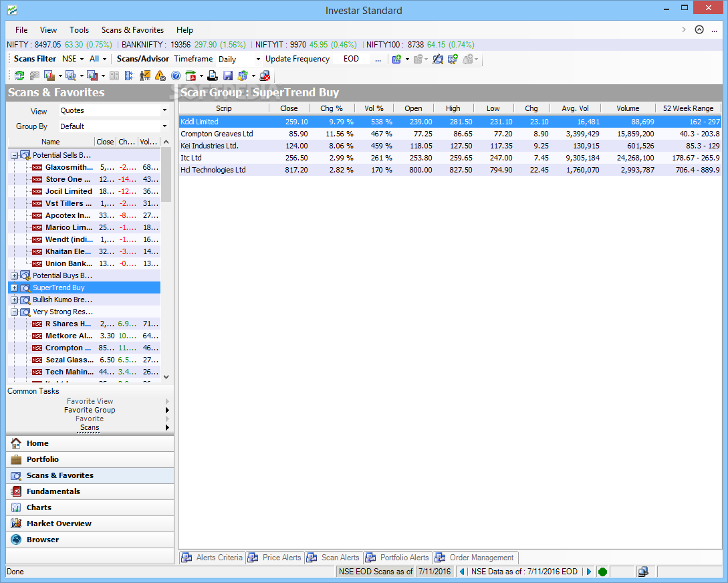728x583 pixels.
Task: Click the ellipsis button after Update Frequency
Action: tap(378, 59)
